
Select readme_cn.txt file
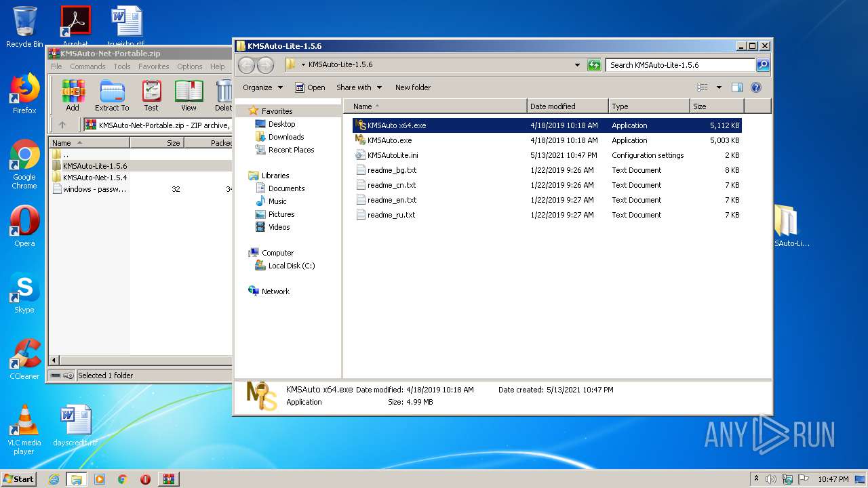click(547, 185)
